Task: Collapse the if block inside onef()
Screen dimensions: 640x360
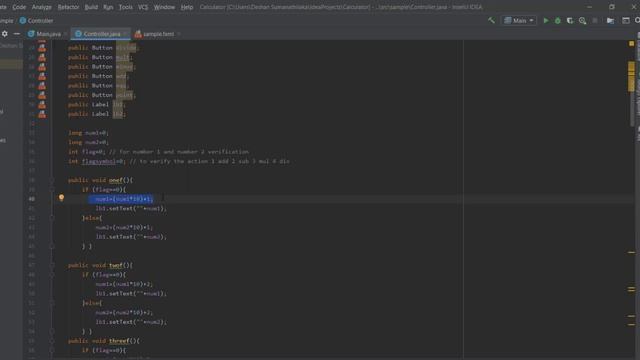Action: (x=52, y=189)
